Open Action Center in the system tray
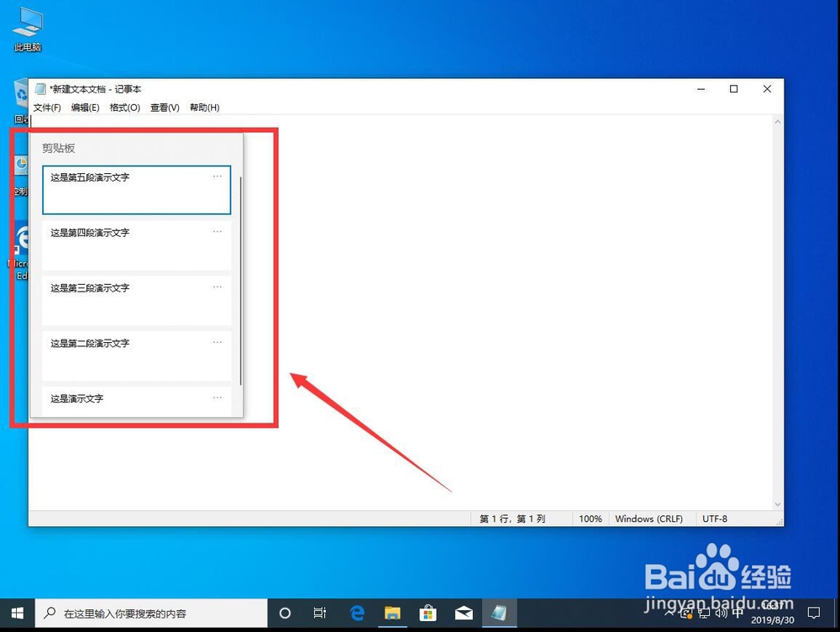The height and width of the screenshot is (632, 840). [812, 613]
